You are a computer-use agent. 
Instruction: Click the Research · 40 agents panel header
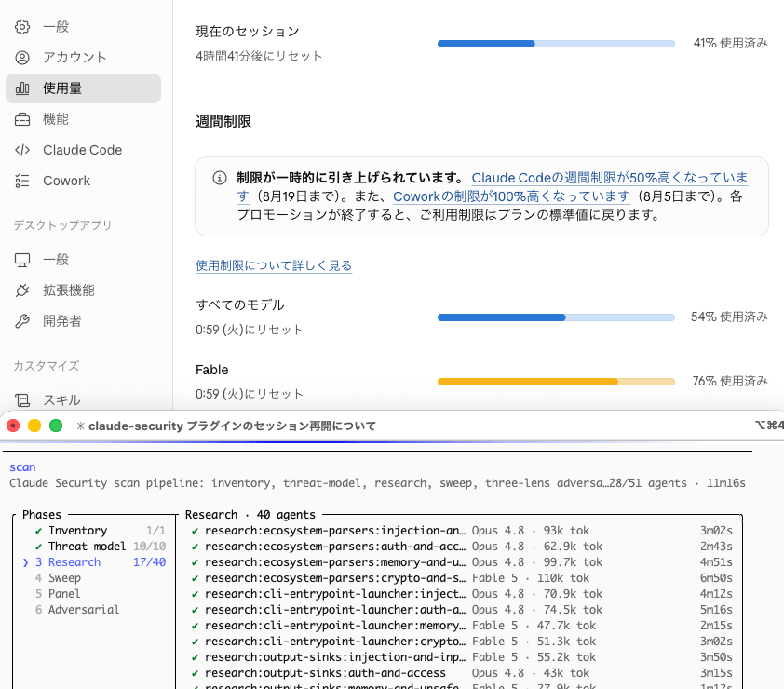tap(250, 515)
